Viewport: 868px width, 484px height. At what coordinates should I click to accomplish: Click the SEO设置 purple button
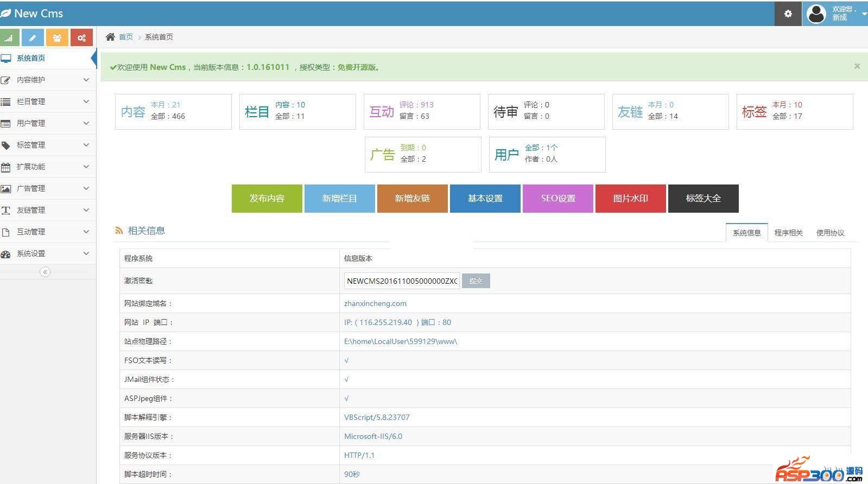point(558,199)
